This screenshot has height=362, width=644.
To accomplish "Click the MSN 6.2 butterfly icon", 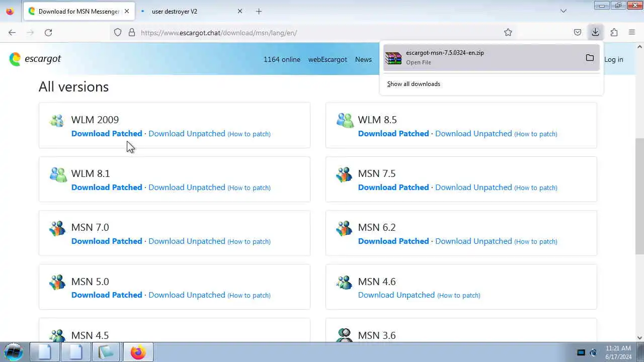I will [x=344, y=228].
